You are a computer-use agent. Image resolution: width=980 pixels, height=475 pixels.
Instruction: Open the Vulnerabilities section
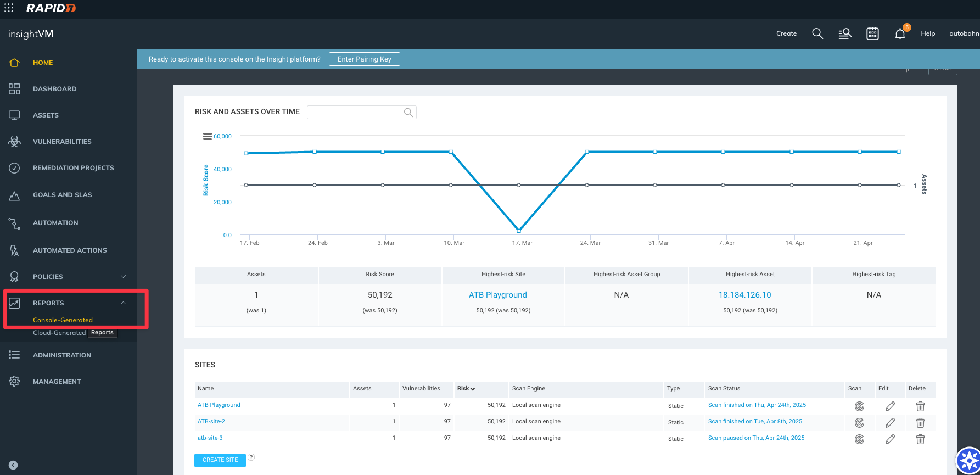coord(62,142)
